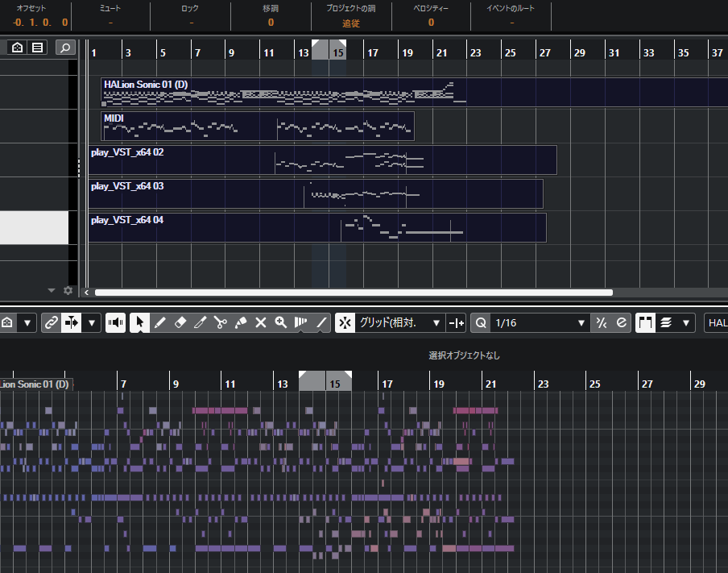Click the ロック info line value
Viewport: 728px width, 573px height.
point(191,23)
